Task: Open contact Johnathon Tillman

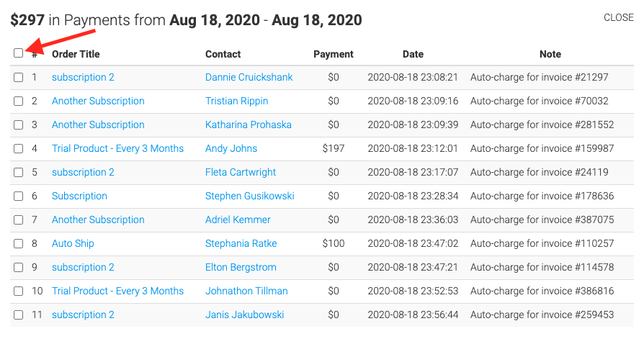Action: (x=246, y=291)
